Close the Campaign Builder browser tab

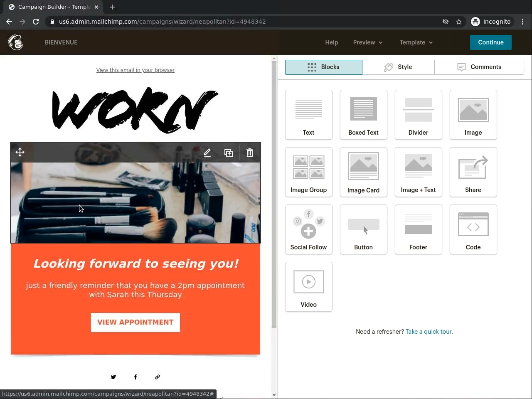pyautogui.click(x=96, y=7)
